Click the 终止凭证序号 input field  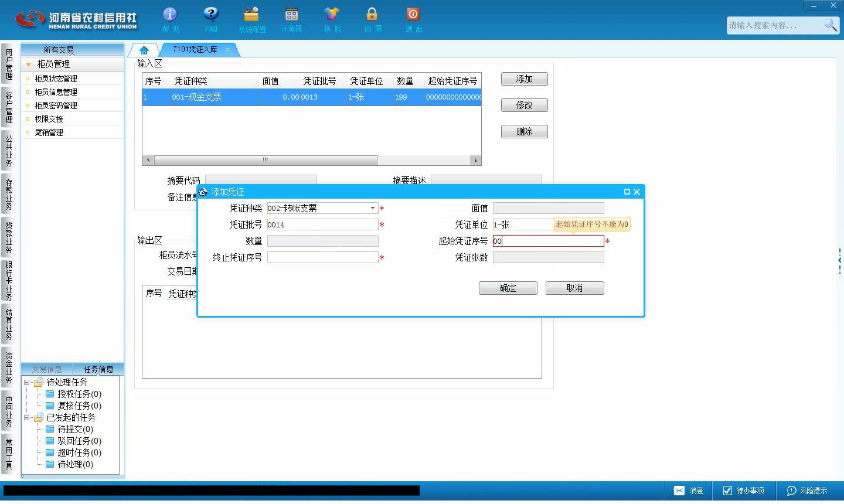click(323, 257)
